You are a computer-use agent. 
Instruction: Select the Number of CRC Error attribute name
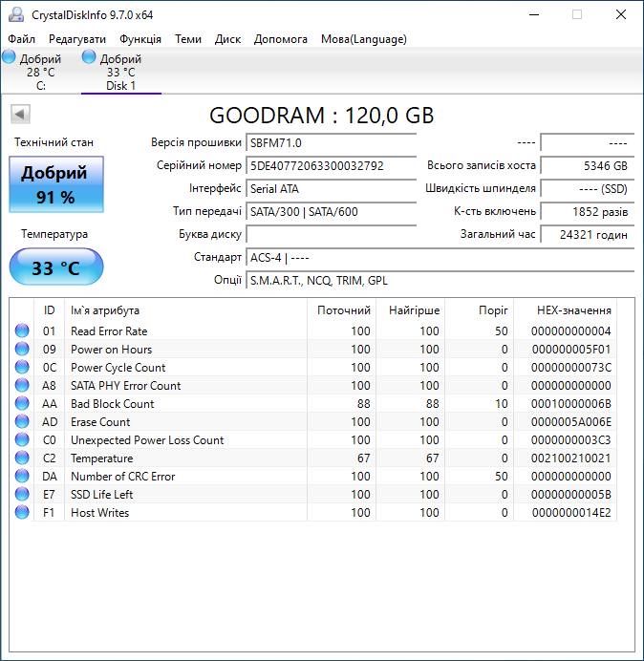(122, 477)
